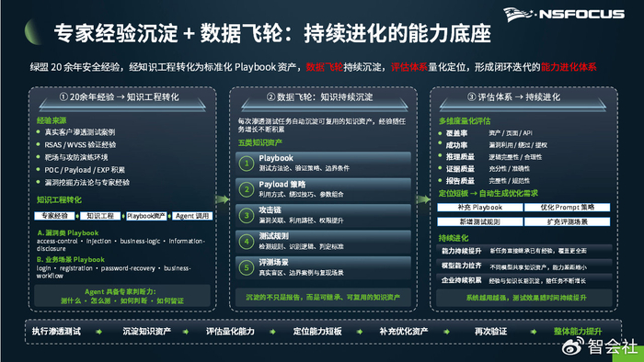Click the 扩充评测场景 box
This screenshot has width=644, height=362.
point(568,221)
